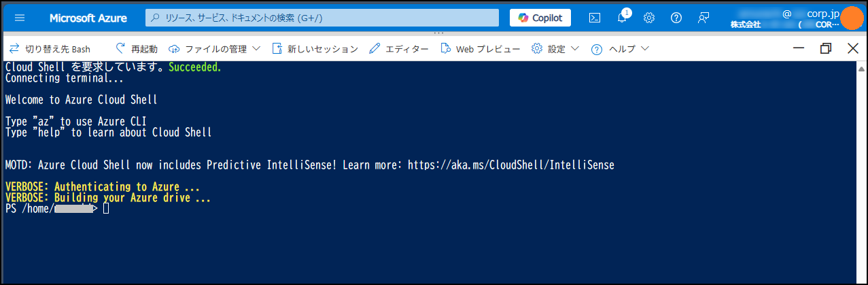
Task: Click the terminal scrollbar up arrow
Action: [x=861, y=69]
